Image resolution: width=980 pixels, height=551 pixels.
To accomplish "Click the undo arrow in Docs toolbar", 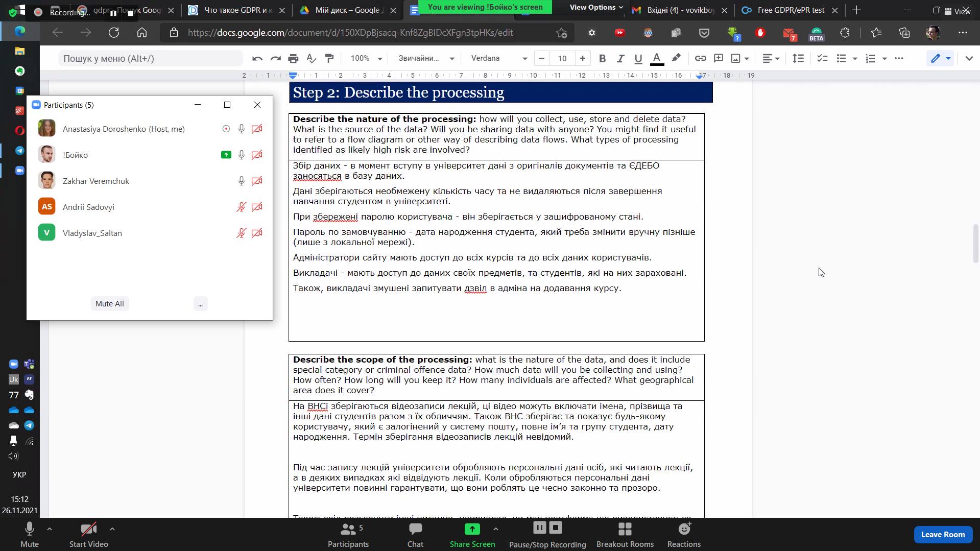I will [257, 59].
